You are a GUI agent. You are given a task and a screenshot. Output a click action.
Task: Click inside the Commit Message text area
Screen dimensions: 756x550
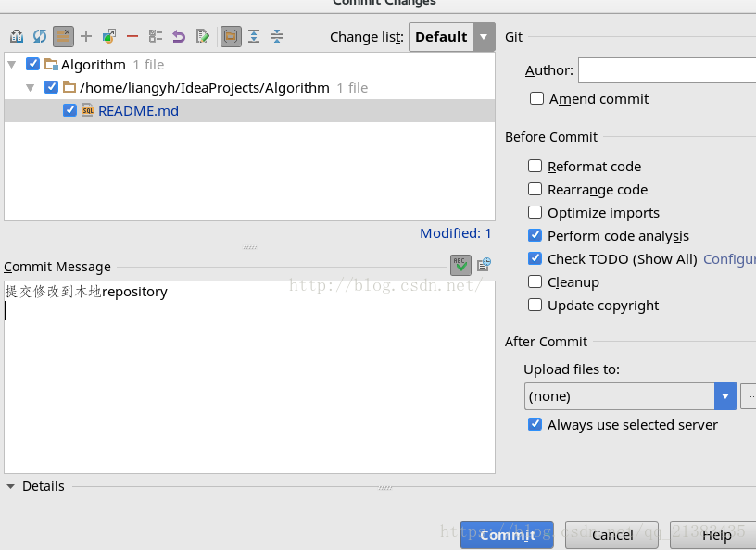tap(250, 377)
